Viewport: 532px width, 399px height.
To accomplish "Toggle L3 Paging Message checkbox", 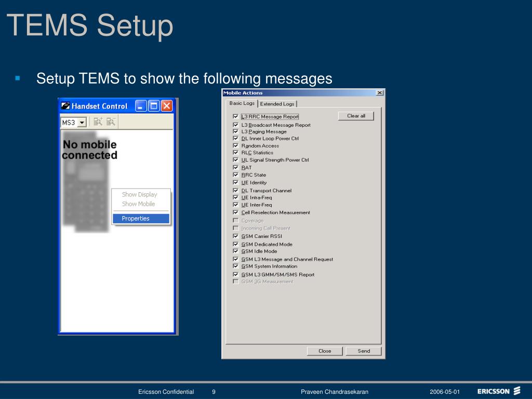I will [235, 131].
